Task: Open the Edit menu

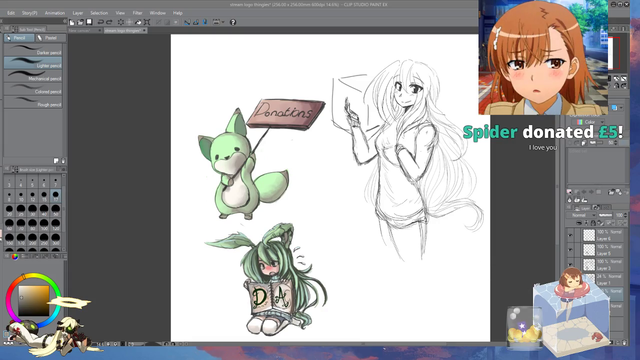Action: click(11, 13)
